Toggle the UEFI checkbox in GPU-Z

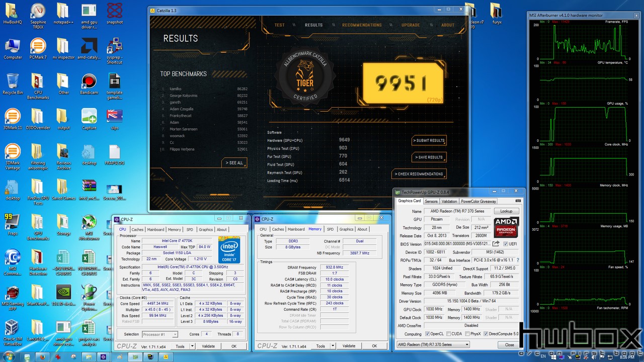506,244
